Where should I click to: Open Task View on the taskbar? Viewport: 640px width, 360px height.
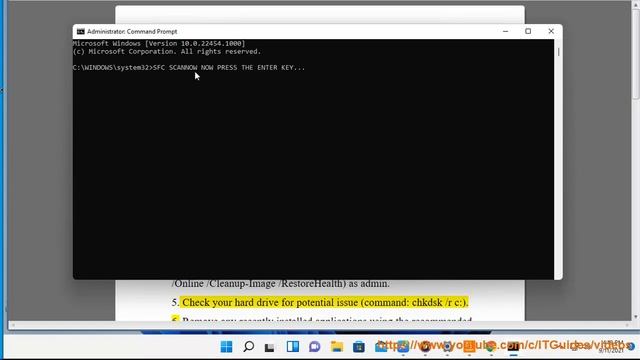point(270,347)
